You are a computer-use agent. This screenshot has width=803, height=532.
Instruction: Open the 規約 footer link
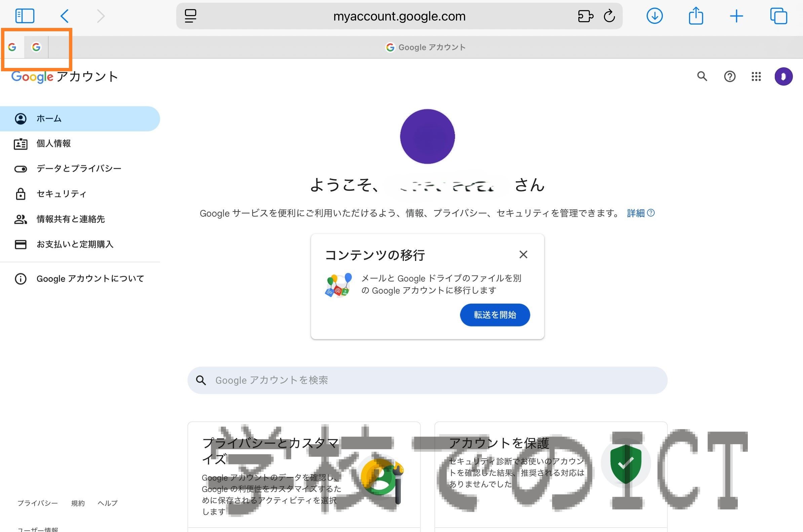tap(78, 503)
